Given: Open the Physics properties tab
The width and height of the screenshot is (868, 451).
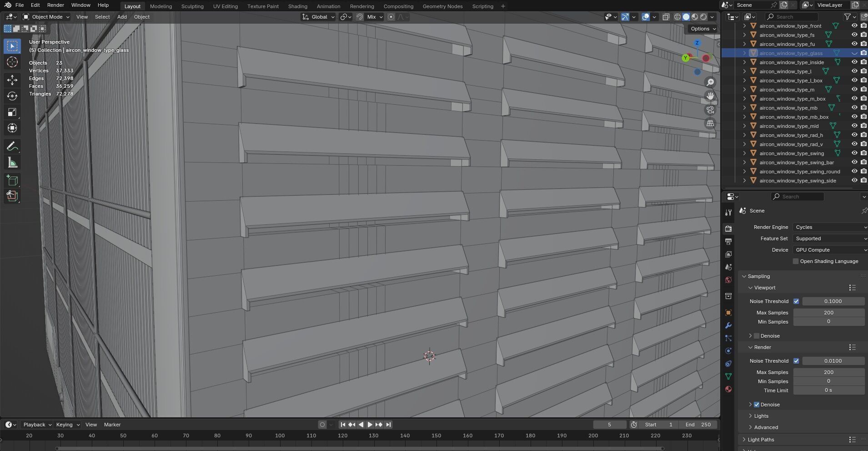Looking at the screenshot, I should 728,351.
